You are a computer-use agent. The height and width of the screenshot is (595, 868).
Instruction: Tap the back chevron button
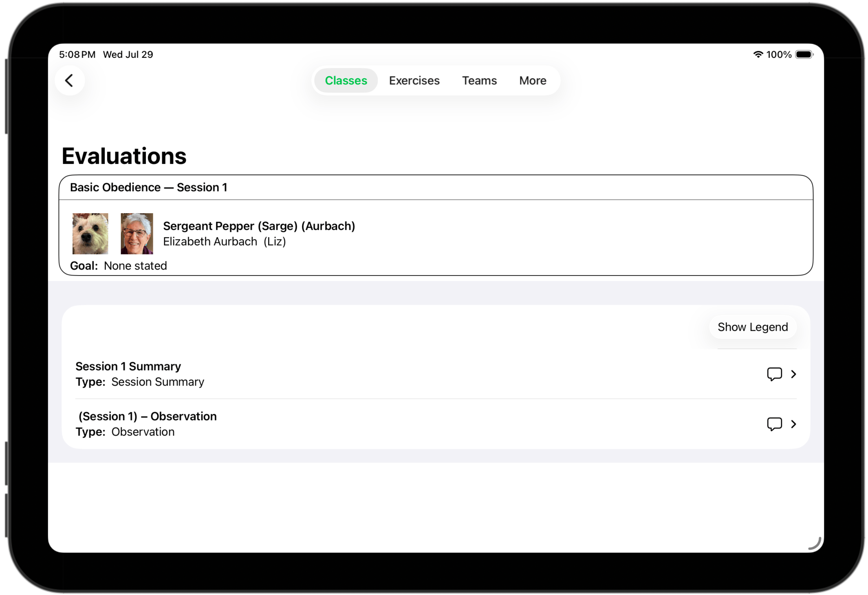tap(70, 80)
